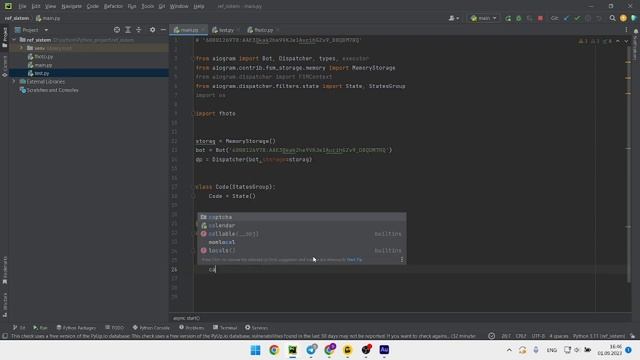This screenshot has width=640, height=360.
Task: Click the Run with Coverage icon
Action: coord(529,18)
